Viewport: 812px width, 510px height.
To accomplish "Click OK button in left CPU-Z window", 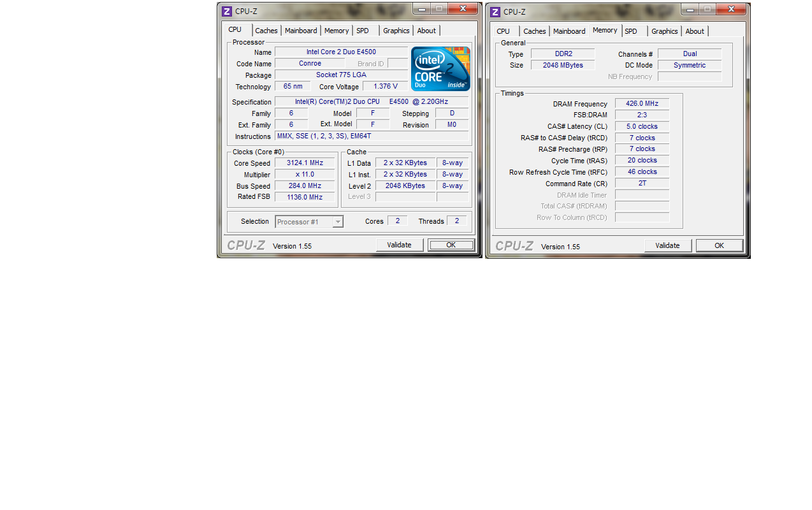I will click(451, 245).
